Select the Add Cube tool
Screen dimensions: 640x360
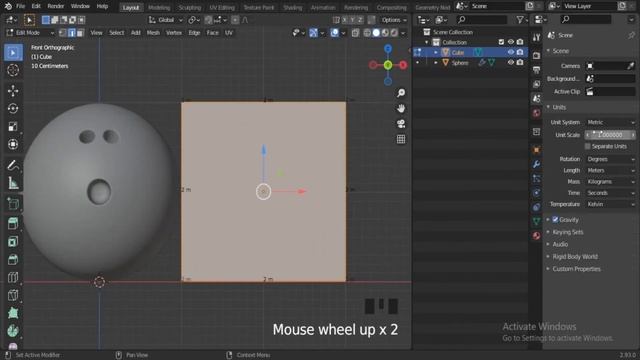coord(13,203)
